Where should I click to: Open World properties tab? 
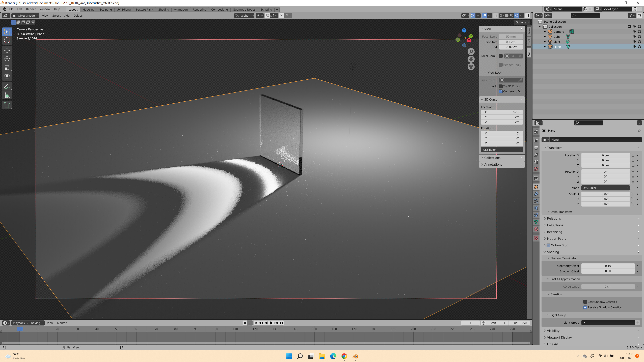pyautogui.click(x=536, y=169)
